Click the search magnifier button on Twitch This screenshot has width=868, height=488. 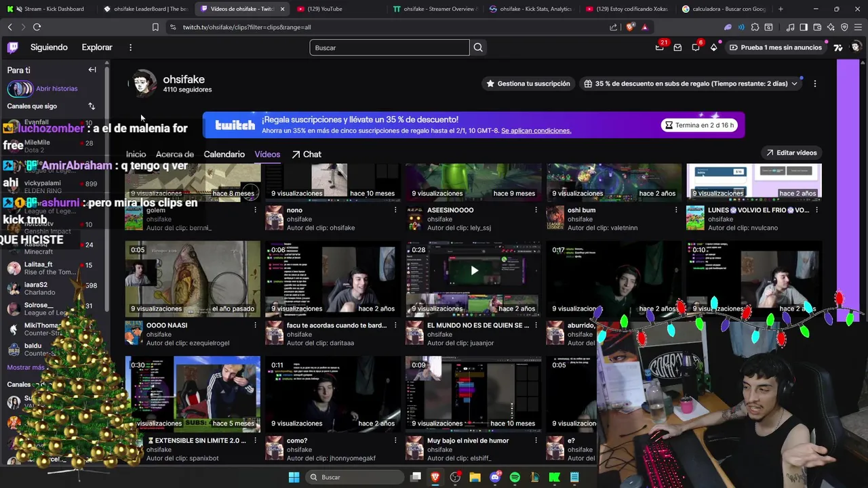click(x=478, y=47)
